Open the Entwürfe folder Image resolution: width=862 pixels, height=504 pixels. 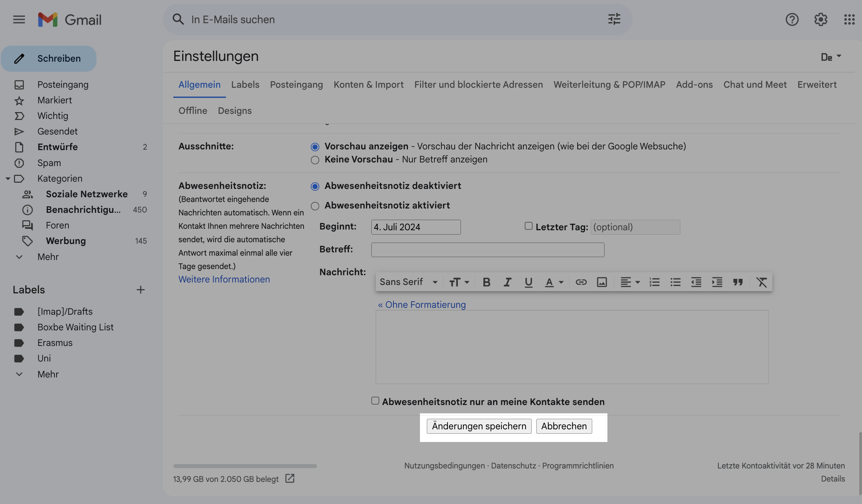[x=57, y=147]
